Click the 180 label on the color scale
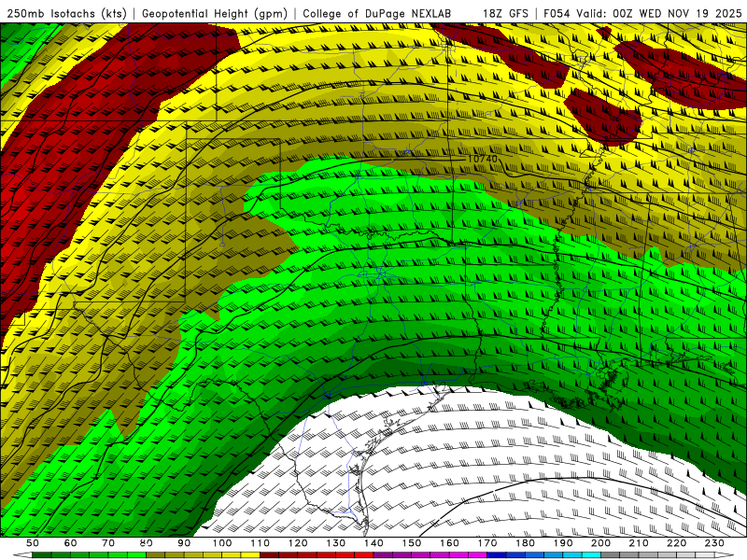This screenshot has height=560, width=747. 525,543
